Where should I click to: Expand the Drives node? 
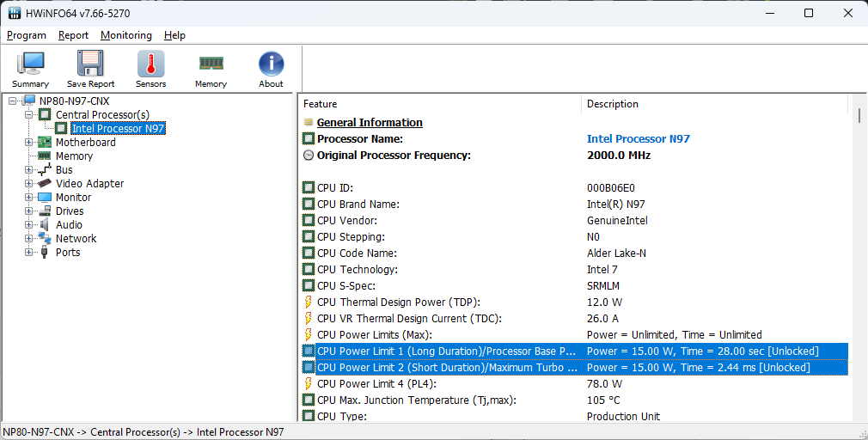point(28,211)
